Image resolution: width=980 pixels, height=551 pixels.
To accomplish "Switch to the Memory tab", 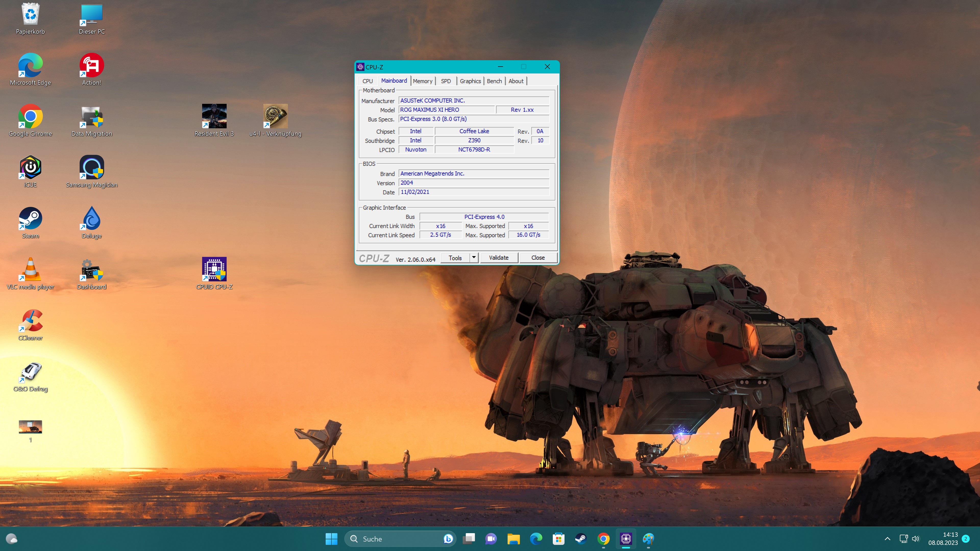I will tap(422, 81).
